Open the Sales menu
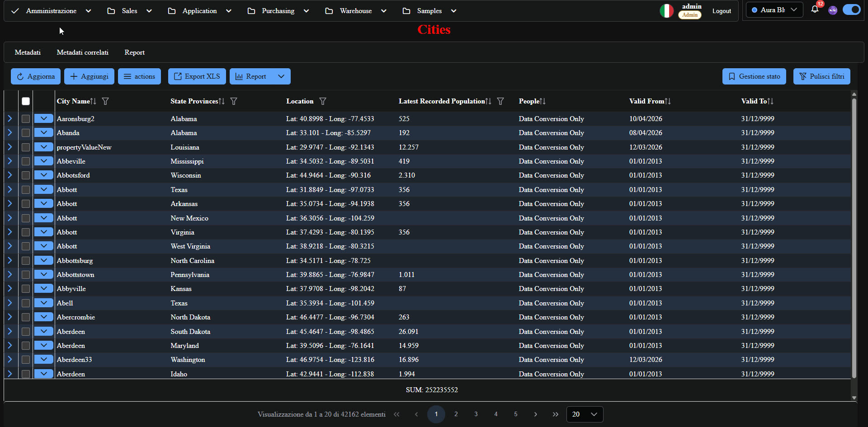Image resolution: width=868 pixels, height=427 pixels. (129, 11)
